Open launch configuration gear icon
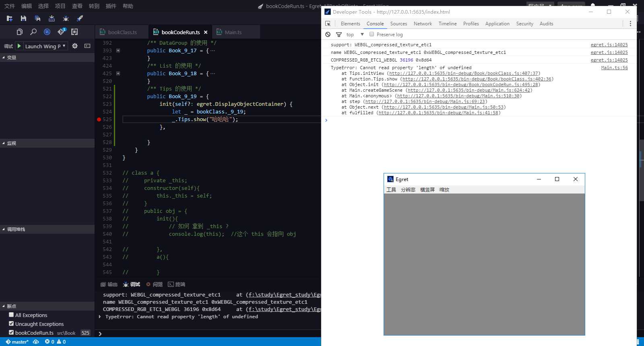The height and width of the screenshot is (346, 644). coord(75,46)
